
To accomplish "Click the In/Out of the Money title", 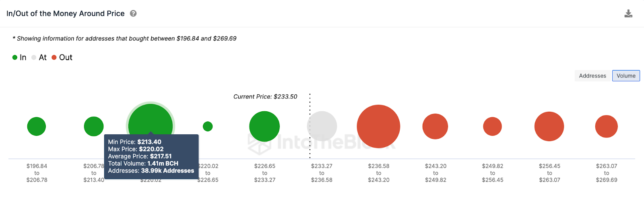I will [66, 13].
